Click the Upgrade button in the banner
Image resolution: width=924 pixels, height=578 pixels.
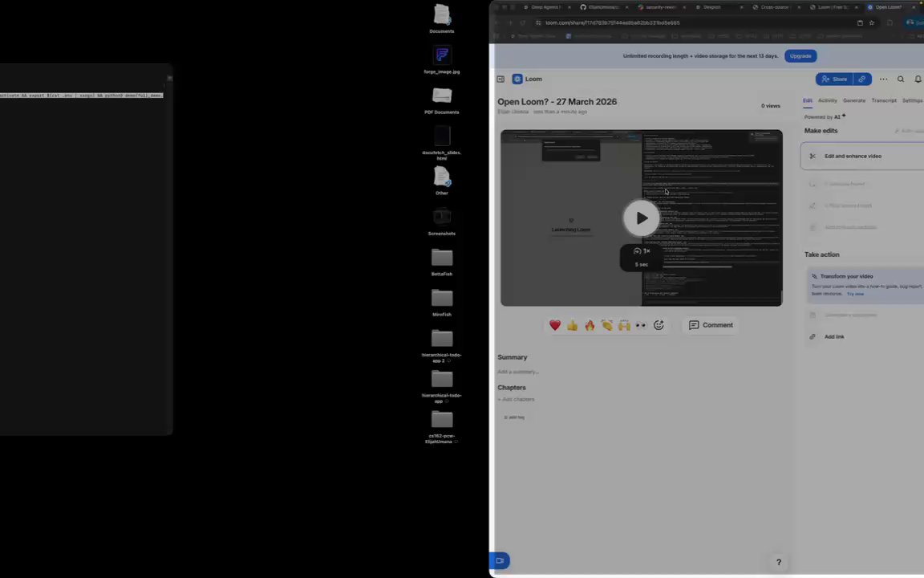(x=800, y=56)
